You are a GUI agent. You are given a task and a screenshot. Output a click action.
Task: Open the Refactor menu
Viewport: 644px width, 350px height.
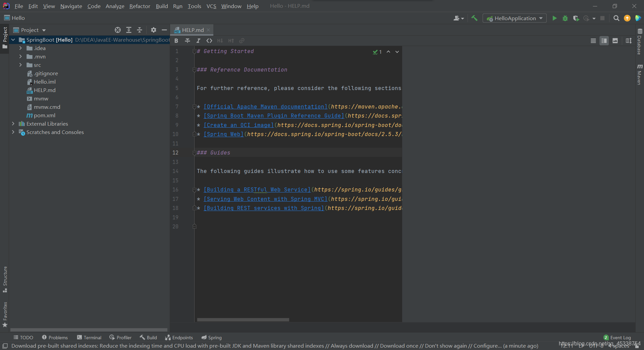click(x=140, y=6)
